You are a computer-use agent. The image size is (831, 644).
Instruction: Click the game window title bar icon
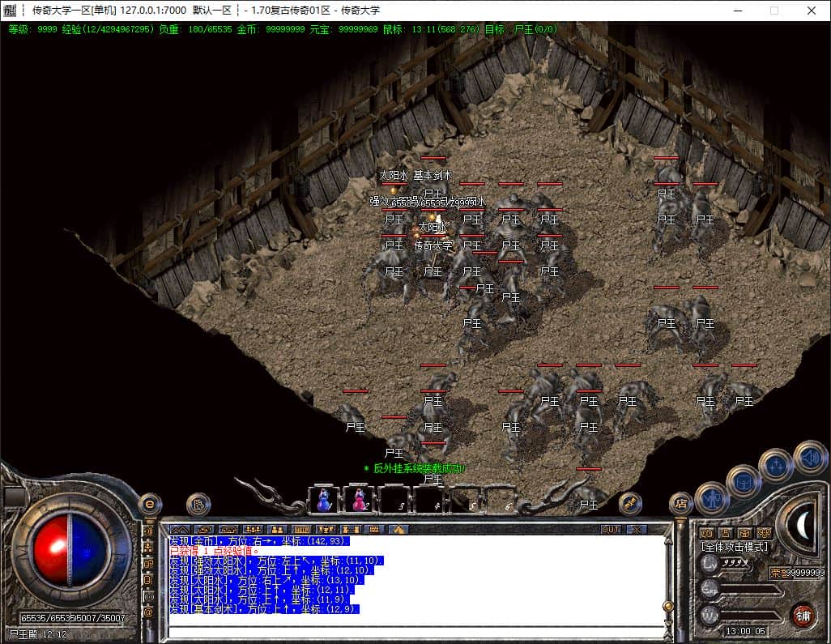click(10, 10)
